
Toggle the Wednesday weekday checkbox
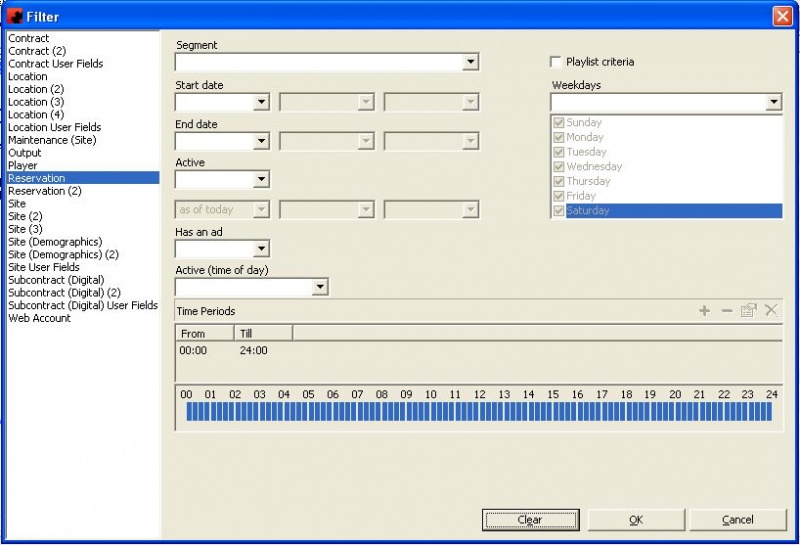coord(559,167)
